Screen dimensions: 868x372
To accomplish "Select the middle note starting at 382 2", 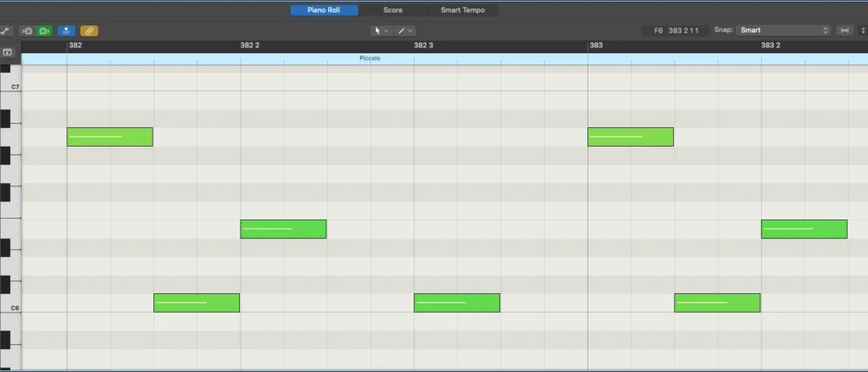I will pos(283,229).
